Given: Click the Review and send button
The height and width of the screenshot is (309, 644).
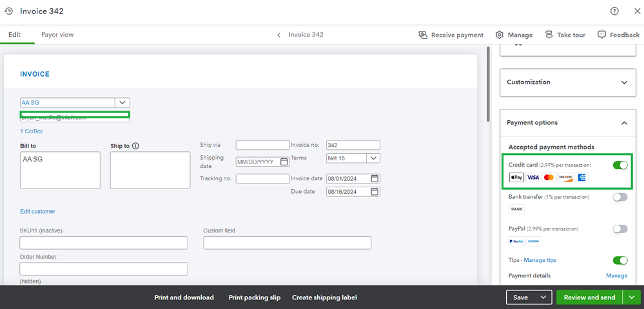Looking at the screenshot, I should click(x=590, y=297).
